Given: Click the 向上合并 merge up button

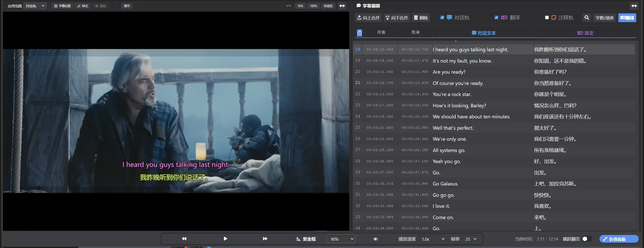Looking at the screenshot, I should (368, 18).
